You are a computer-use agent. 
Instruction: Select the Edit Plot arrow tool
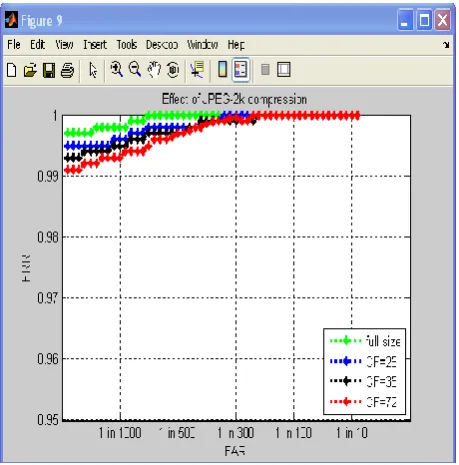click(93, 70)
